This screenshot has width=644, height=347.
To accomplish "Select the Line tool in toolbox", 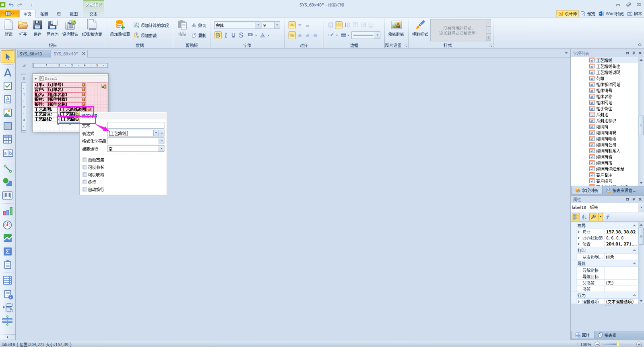I will pos(8,168).
